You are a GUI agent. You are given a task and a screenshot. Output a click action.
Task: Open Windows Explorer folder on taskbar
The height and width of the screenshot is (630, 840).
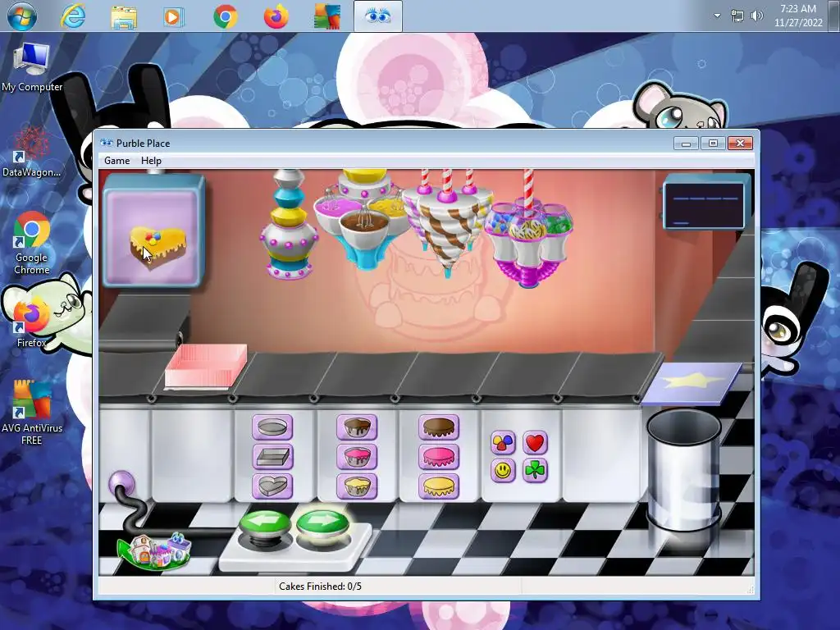tap(124, 16)
